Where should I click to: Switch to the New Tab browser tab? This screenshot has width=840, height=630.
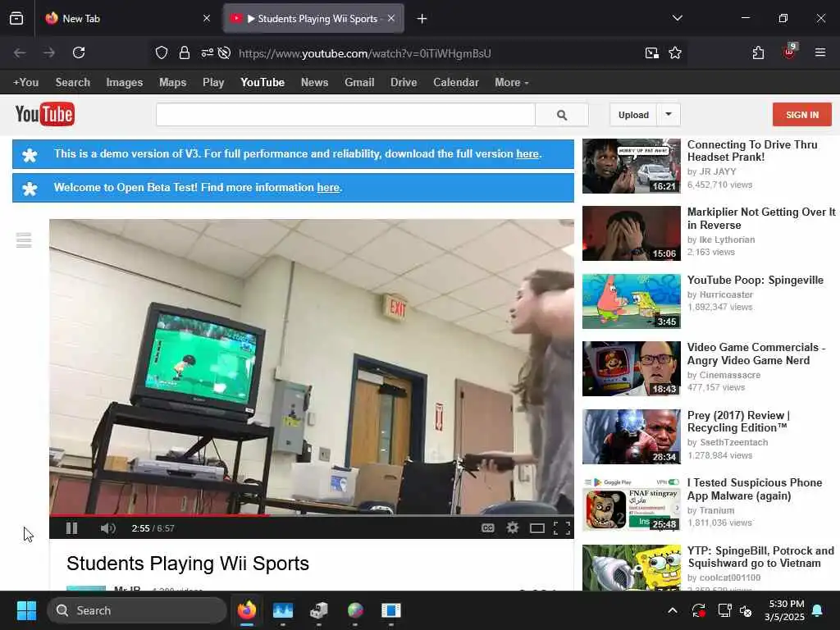pyautogui.click(x=127, y=18)
